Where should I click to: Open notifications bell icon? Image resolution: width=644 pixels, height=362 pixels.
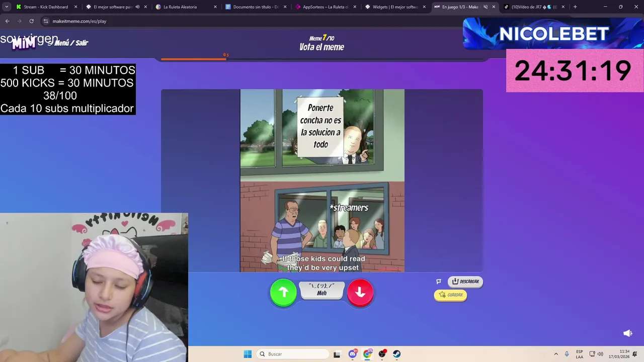tap(635, 354)
